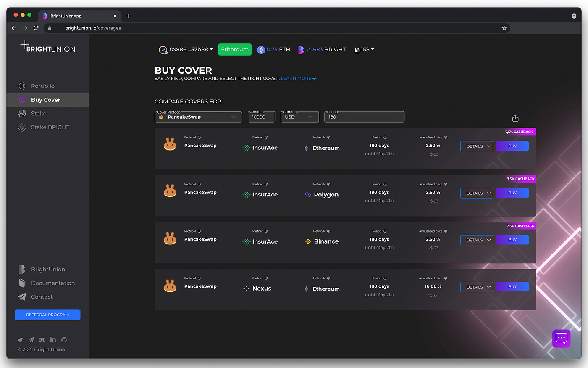Follow the LEARN MORE link

pos(299,79)
